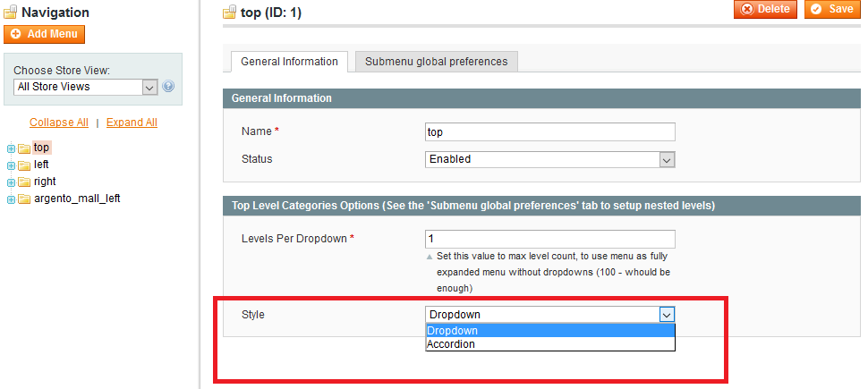Expand the argento_mall_left tree node
Image resolution: width=868 pixels, height=389 pixels.
(11, 199)
